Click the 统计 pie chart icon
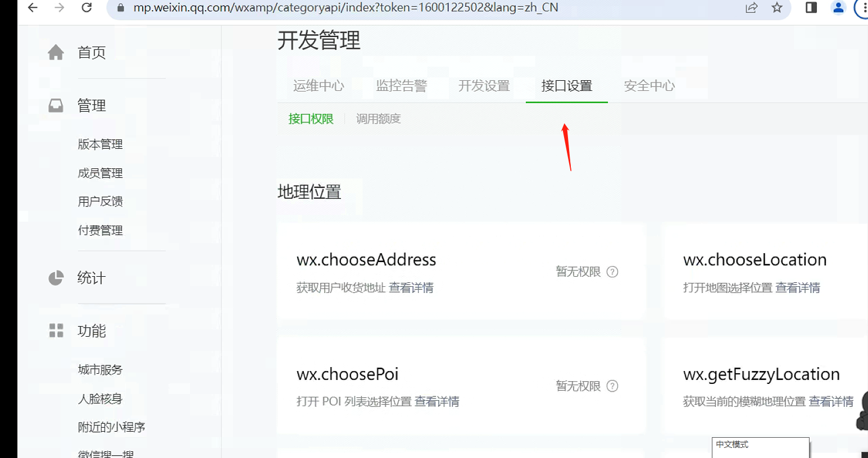The image size is (868, 458). 56,277
